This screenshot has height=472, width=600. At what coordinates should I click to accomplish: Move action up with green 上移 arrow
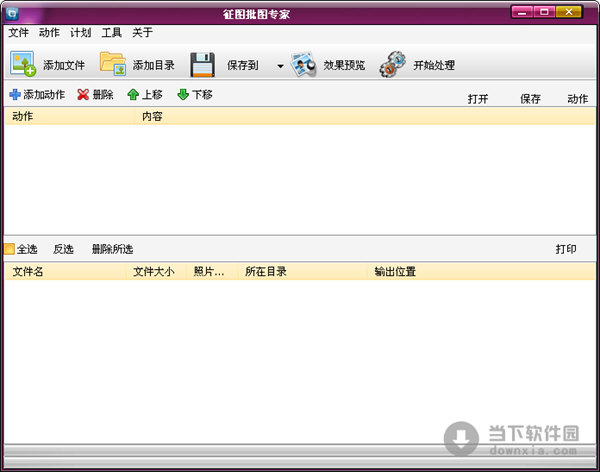point(133,95)
